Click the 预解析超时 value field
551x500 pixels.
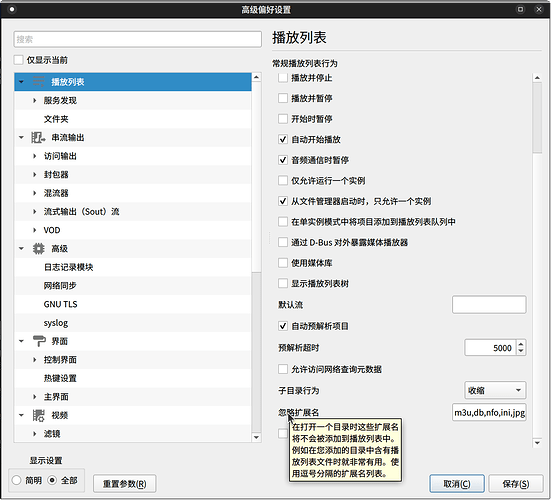pyautogui.click(x=490, y=348)
